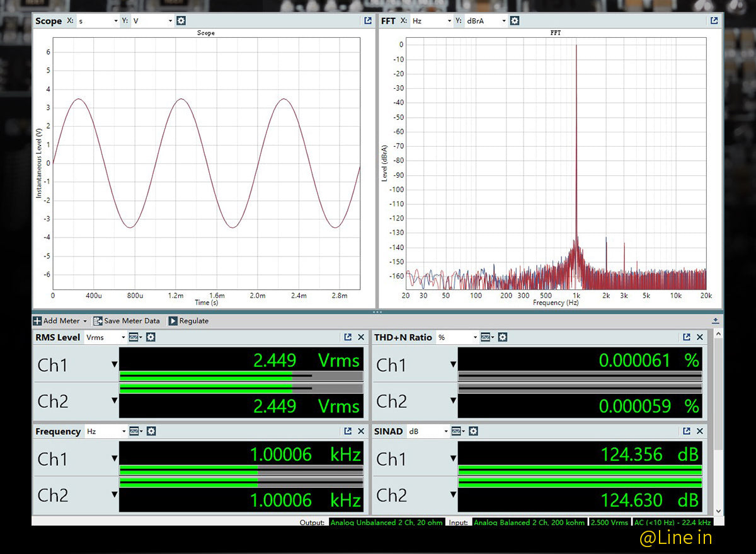This screenshot has height=554, width=756.
Task: Click the Add Meter menu
Action: (x=60, y=321)
